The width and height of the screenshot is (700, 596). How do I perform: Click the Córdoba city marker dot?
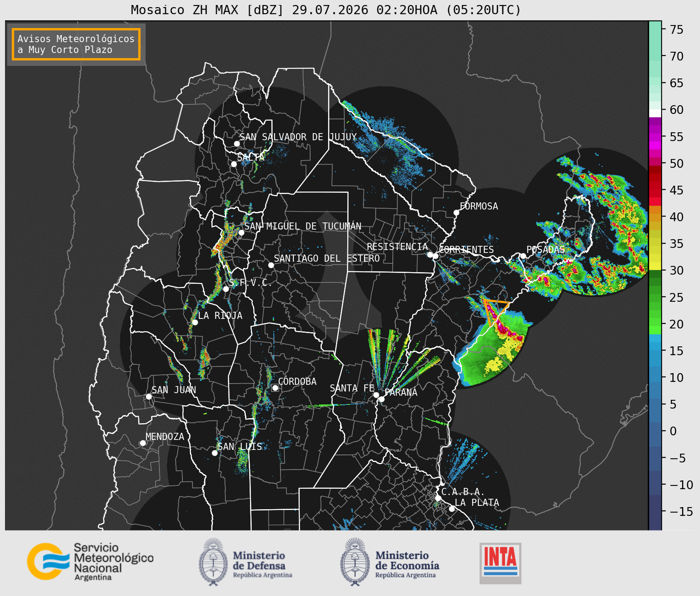coord(275,388)
